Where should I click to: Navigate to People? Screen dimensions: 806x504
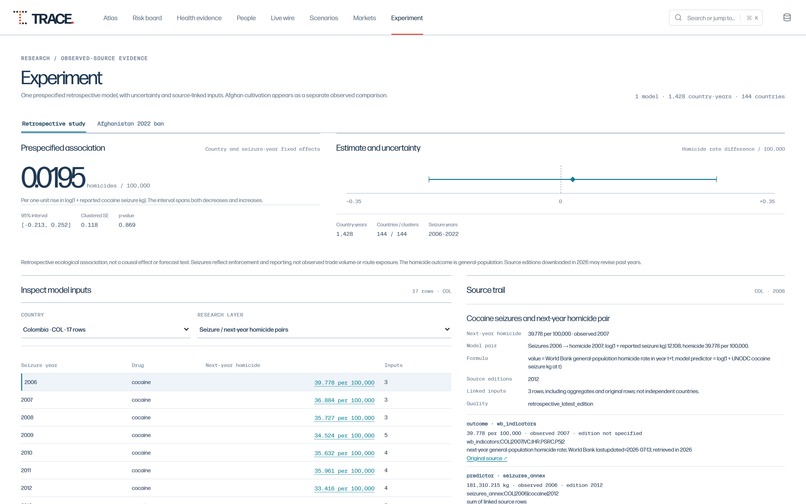(246, 18)
